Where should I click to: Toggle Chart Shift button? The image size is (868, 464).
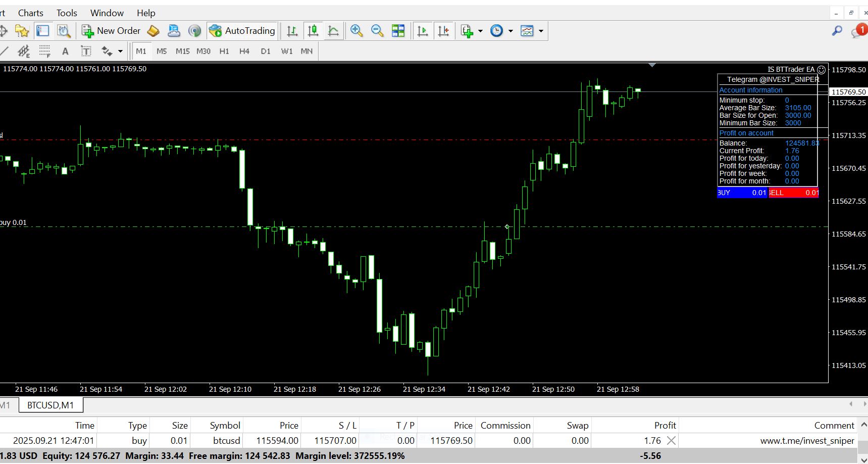coord(443,31)
